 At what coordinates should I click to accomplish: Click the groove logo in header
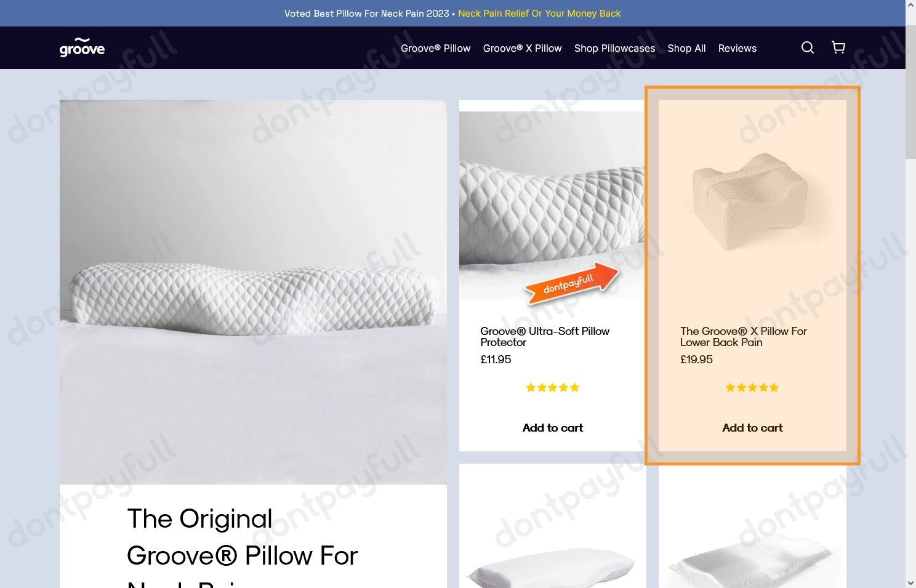(x=82, y=47)
